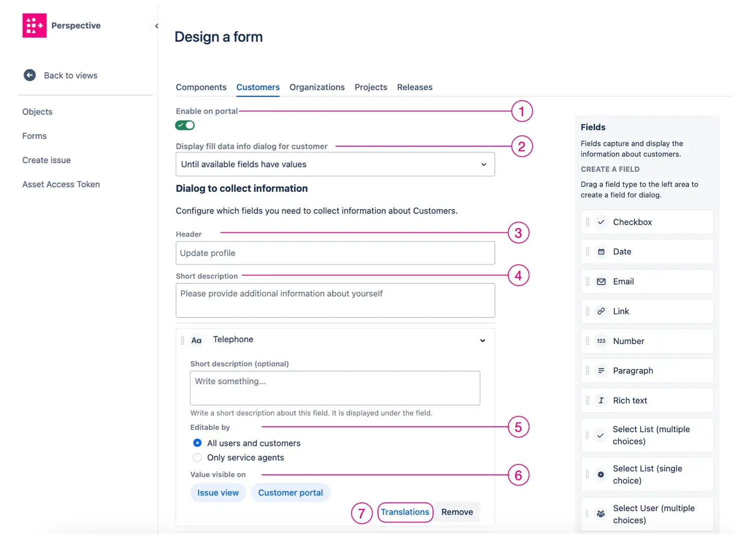This screenshot has width=756, height=539.
Task: Click the Checkbox field type icon
Action: pyautogui.click(x=601, y=222)
